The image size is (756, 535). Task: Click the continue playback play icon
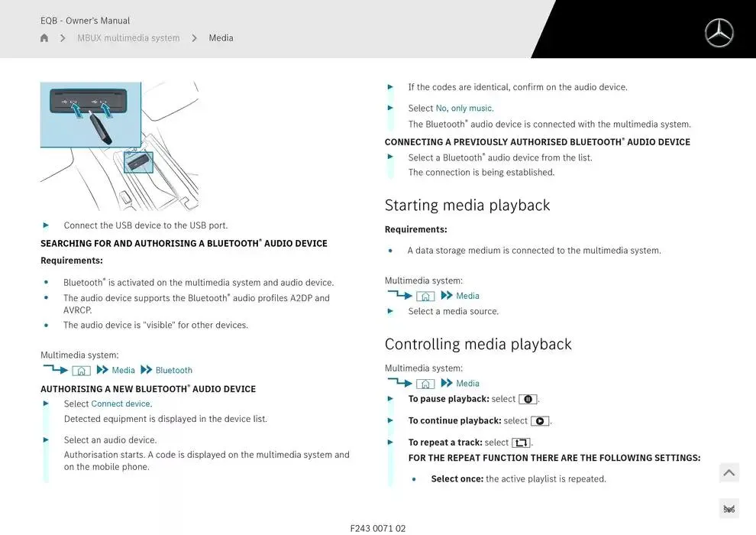coord(540,421)
